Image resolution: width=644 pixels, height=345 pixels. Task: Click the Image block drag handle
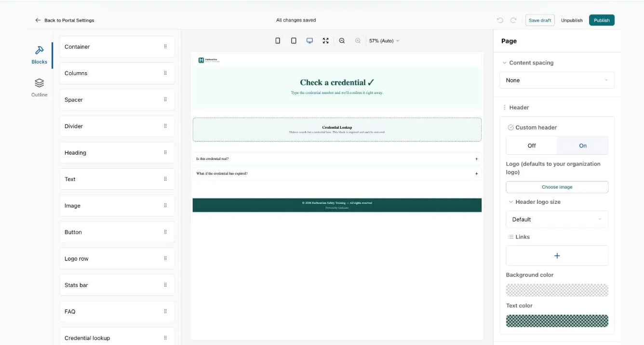[165, 206]
